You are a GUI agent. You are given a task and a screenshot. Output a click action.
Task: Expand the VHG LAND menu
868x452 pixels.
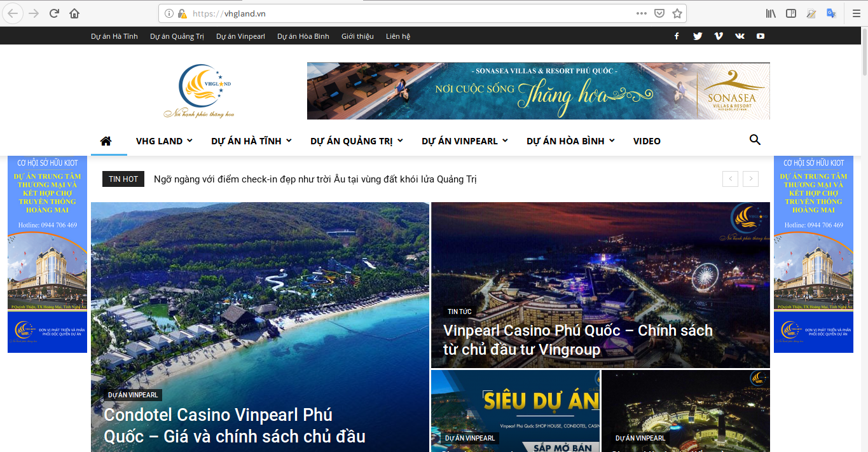coord(164,141)
